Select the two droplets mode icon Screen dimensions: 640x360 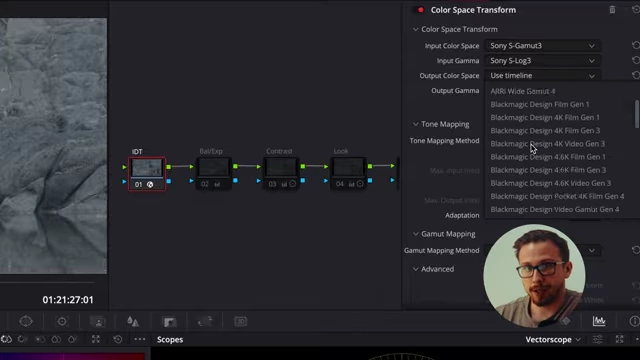56,339
